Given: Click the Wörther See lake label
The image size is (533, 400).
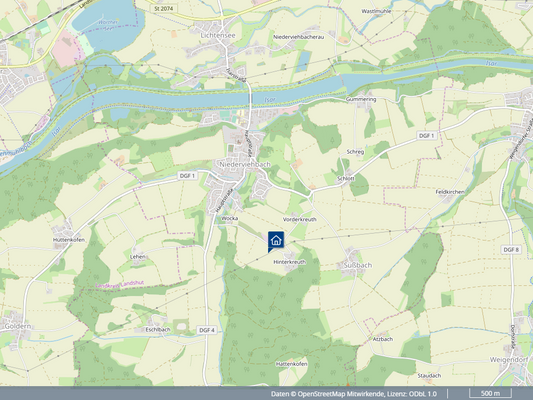Looking at the screenshot, I should click(x=108, y=26).
